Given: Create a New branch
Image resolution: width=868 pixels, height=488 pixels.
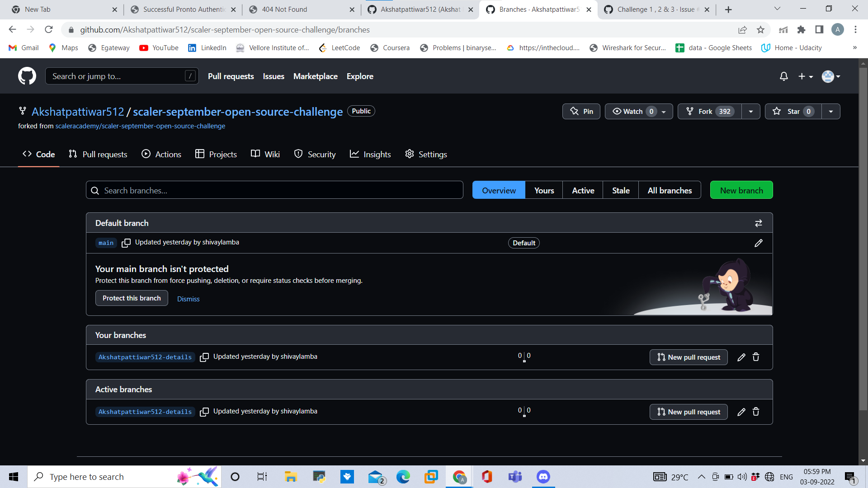Looking at the screenshot, I should (741, 190).
